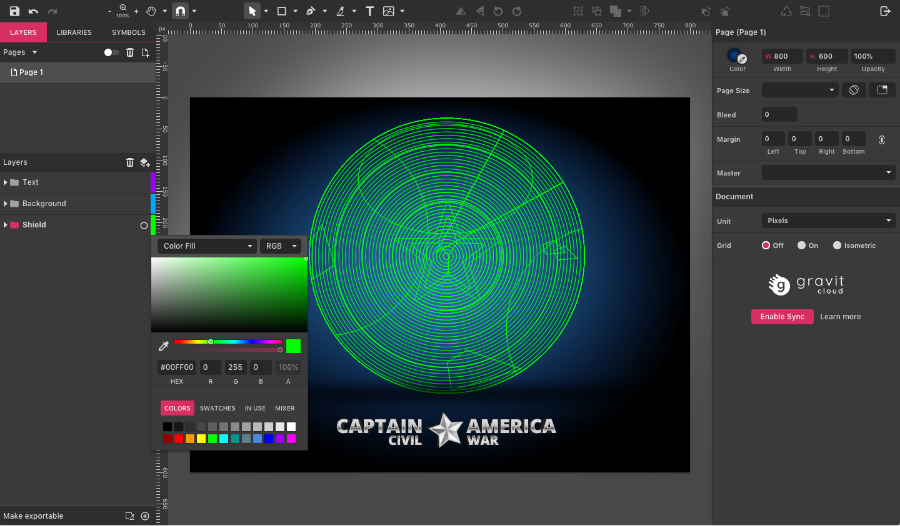Open the Learn more link
The width and height of the screenshot is (900, 526).
point(840,316)
